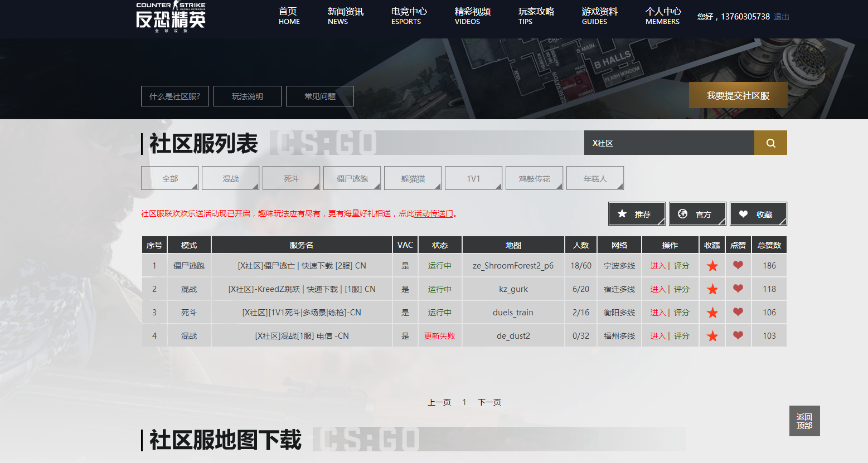Click the 我要提交社区服 submit button

coord(738,95)
